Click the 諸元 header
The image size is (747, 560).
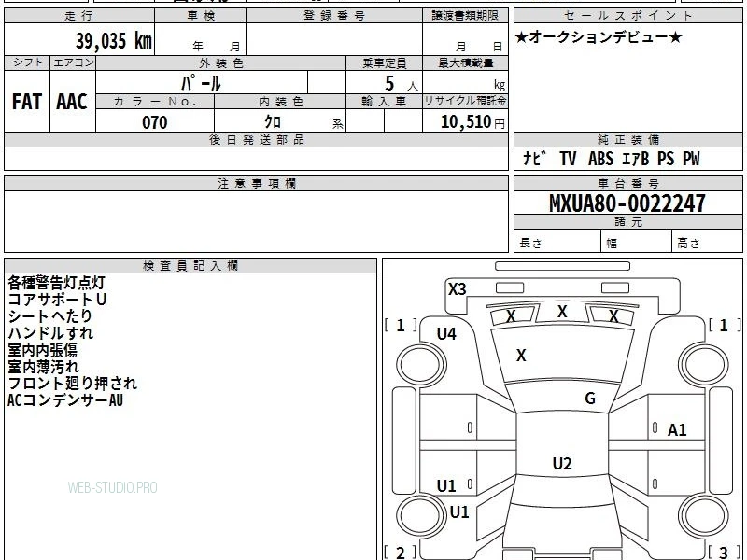coord(628,222)
